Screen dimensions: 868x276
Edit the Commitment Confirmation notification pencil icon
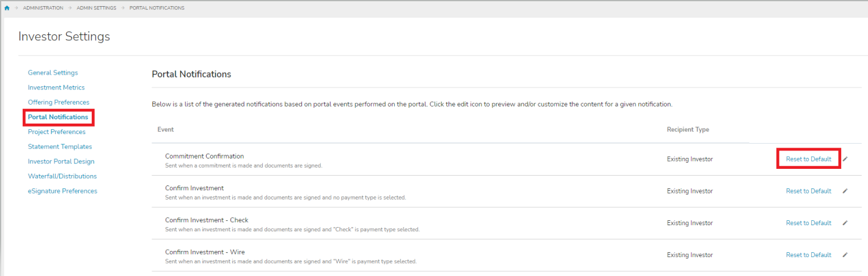click(845, 159)
